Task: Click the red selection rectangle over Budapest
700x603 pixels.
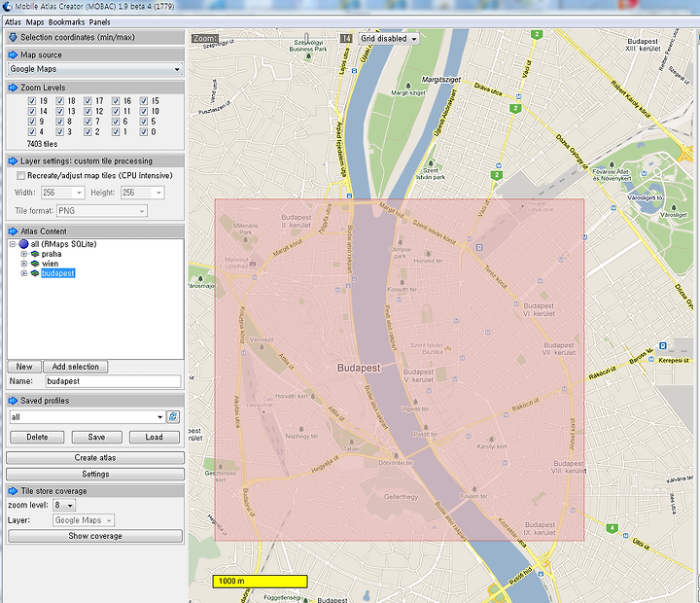Action: tap(400, 370)
